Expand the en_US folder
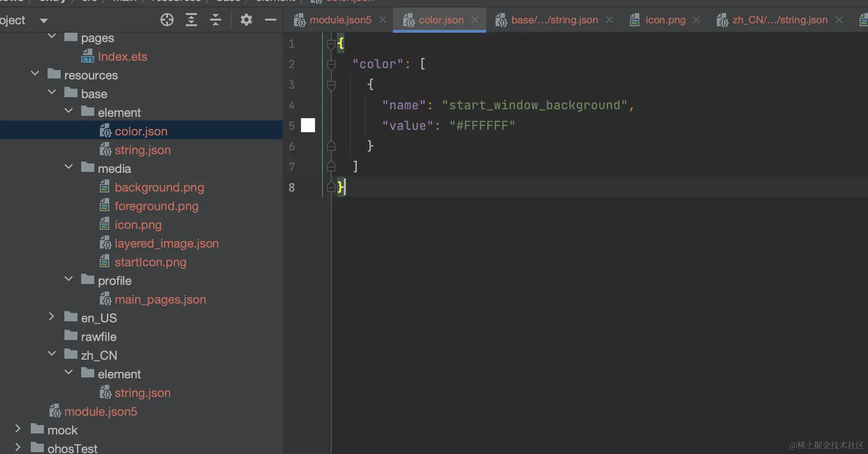 click(52, 317)
